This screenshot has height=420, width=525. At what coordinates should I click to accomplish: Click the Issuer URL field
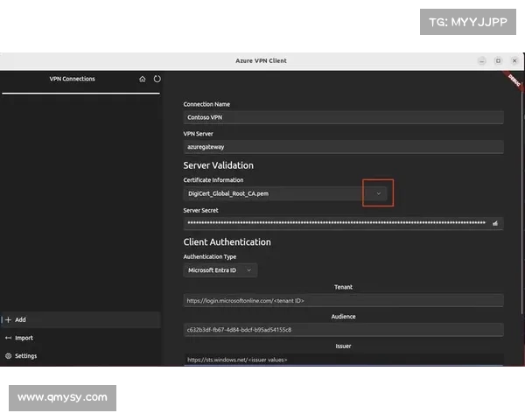pos(343,360)
